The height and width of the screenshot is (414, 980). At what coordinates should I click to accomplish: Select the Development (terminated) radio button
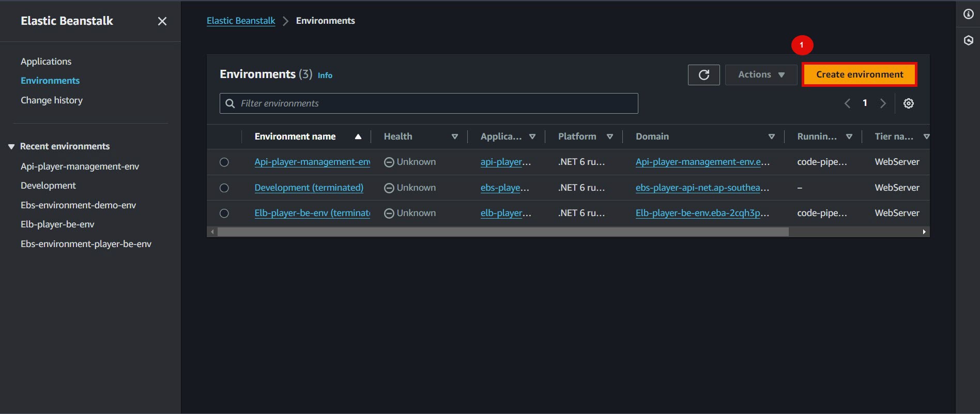(224, 188)
